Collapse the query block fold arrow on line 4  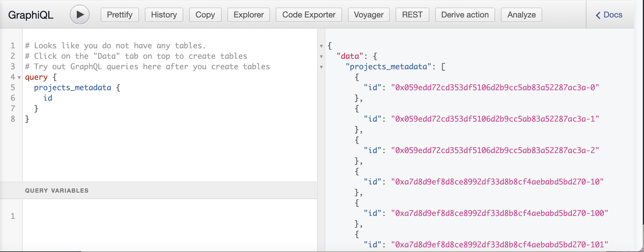coord(19,77)
